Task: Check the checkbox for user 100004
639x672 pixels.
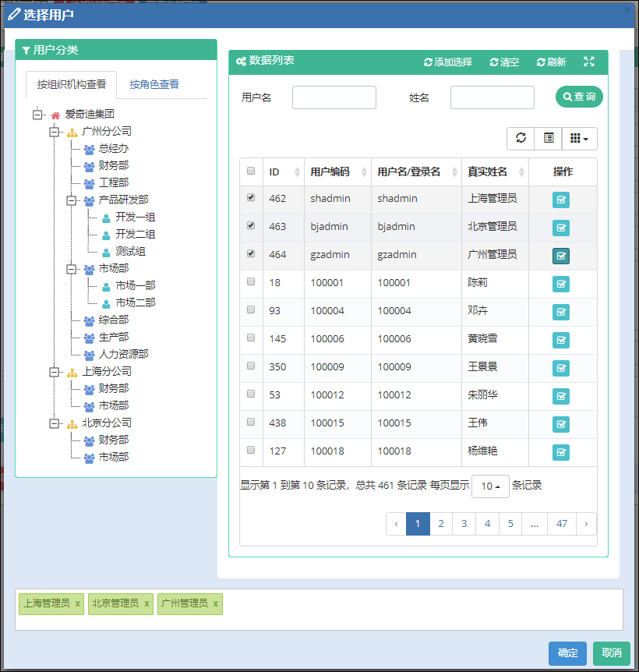Action: coord(251,309)
